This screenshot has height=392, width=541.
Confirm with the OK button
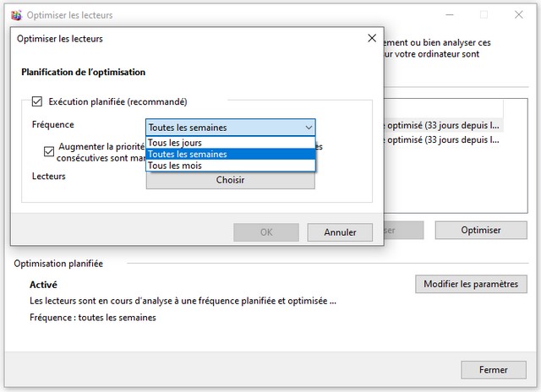266,232
